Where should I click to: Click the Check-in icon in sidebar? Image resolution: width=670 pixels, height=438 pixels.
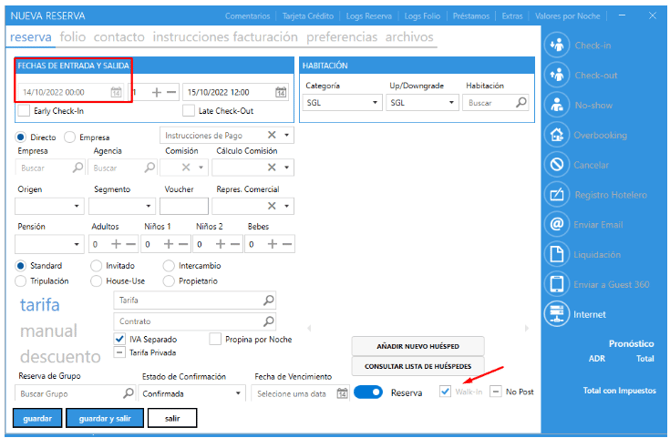[x=557, y=45]
